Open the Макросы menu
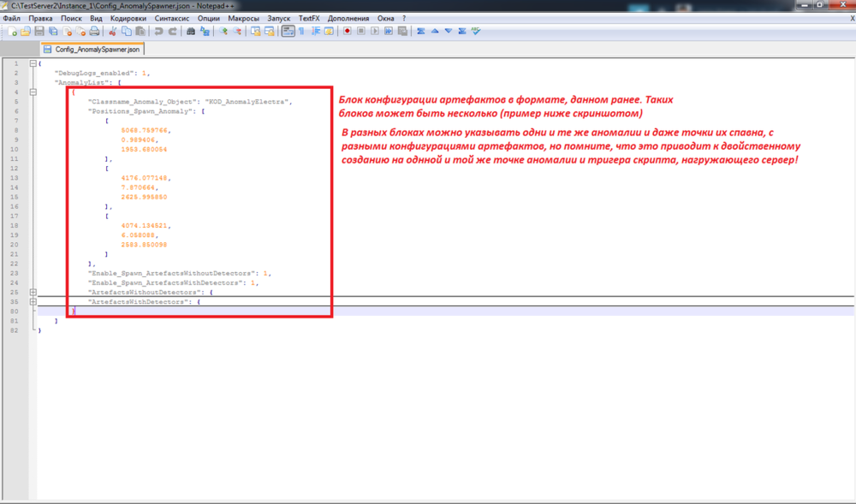856x504 pixels. 243,18
